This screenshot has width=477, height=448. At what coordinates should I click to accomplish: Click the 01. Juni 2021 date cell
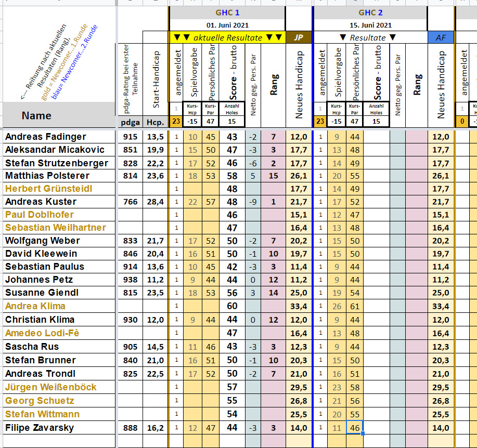coord(227,25)
